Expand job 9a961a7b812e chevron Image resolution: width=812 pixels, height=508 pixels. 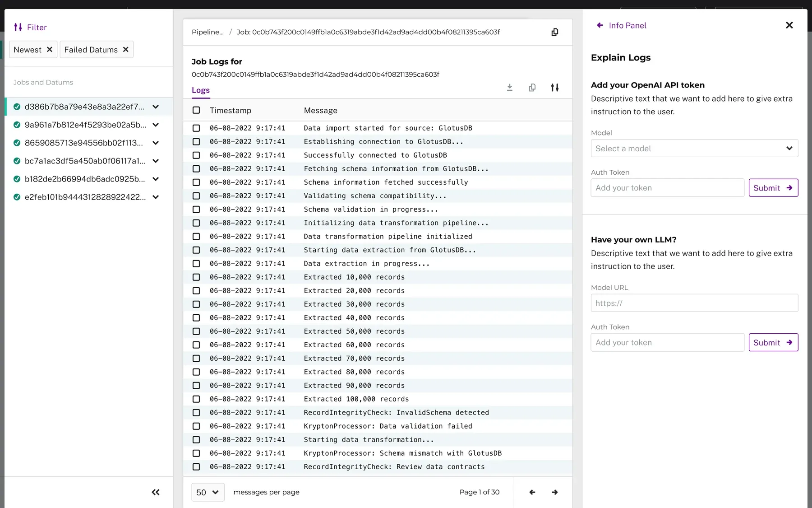(x=156, y=125)
